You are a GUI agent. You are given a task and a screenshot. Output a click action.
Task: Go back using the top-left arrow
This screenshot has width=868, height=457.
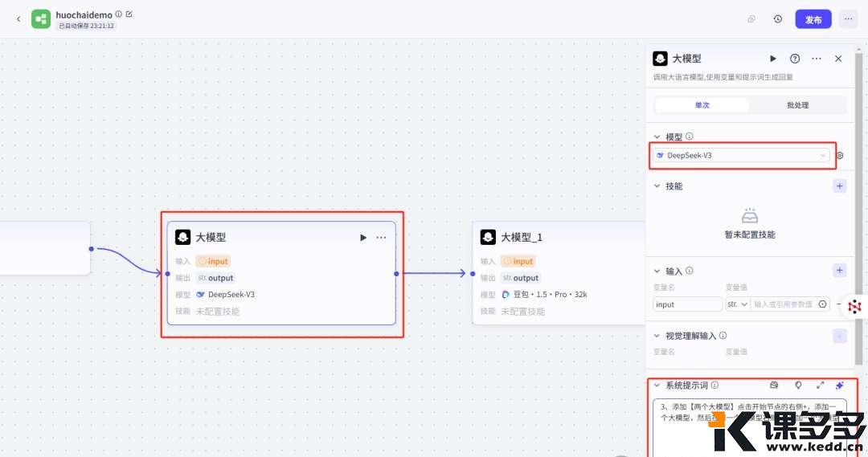pos(18,19)
